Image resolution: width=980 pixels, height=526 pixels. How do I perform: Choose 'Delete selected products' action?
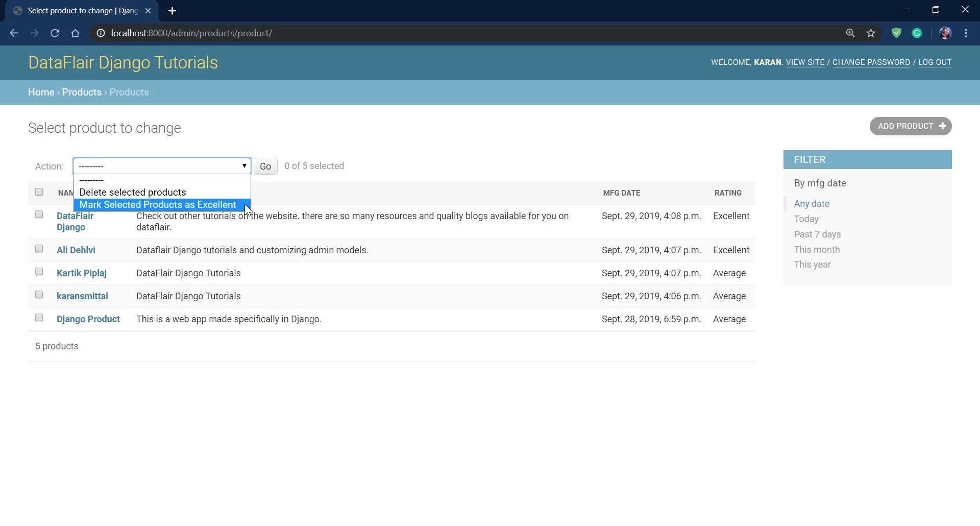(162, 193)
